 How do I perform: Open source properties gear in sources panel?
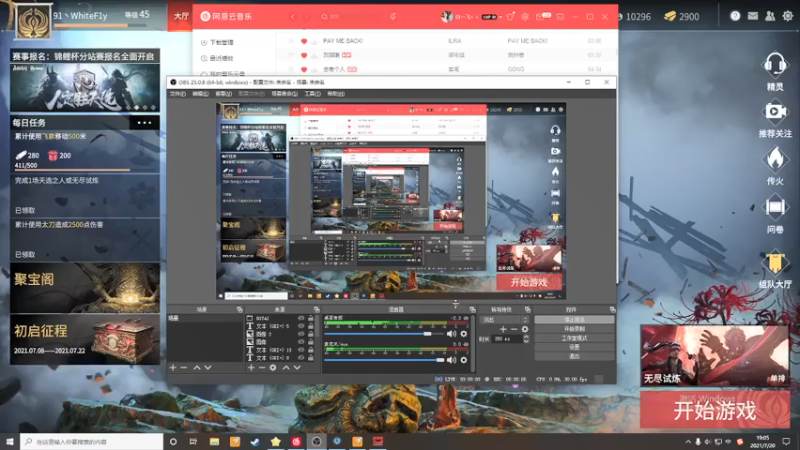(x=273, y=367)
